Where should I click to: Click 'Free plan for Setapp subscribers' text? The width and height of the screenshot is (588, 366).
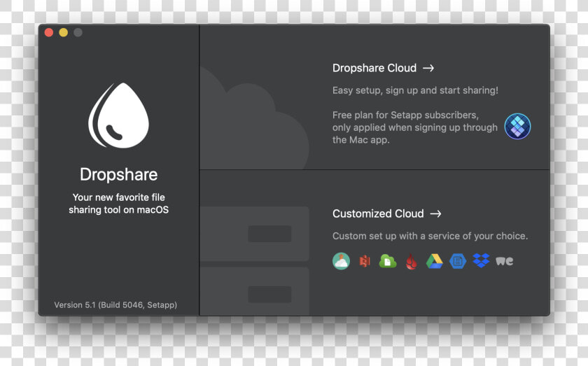[x=405, y=115]
